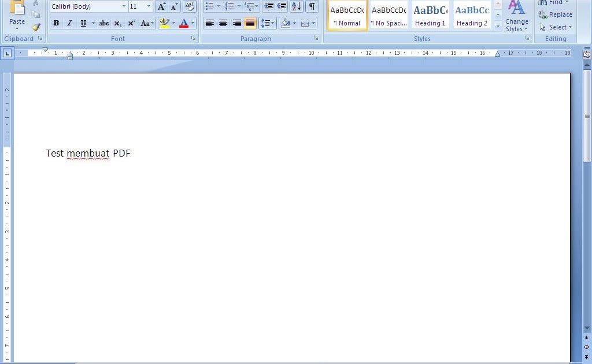Apply Heading 2 style
592x364 pixels.
click(x=472, y=15)
